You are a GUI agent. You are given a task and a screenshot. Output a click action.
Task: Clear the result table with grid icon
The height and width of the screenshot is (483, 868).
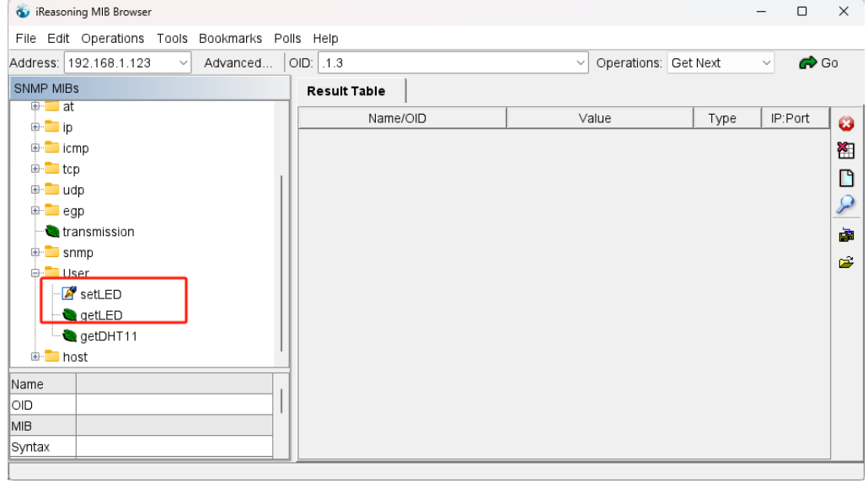click(x=845, y=150)
